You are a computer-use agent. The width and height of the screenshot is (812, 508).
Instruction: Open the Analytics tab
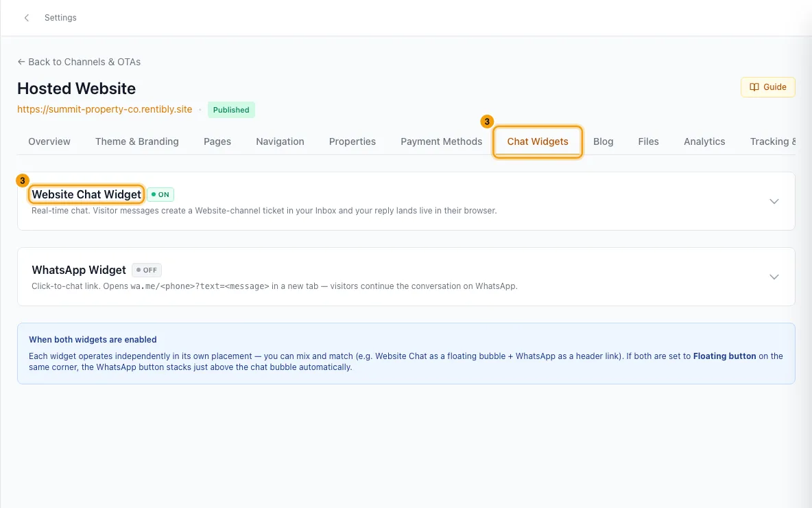704,141
